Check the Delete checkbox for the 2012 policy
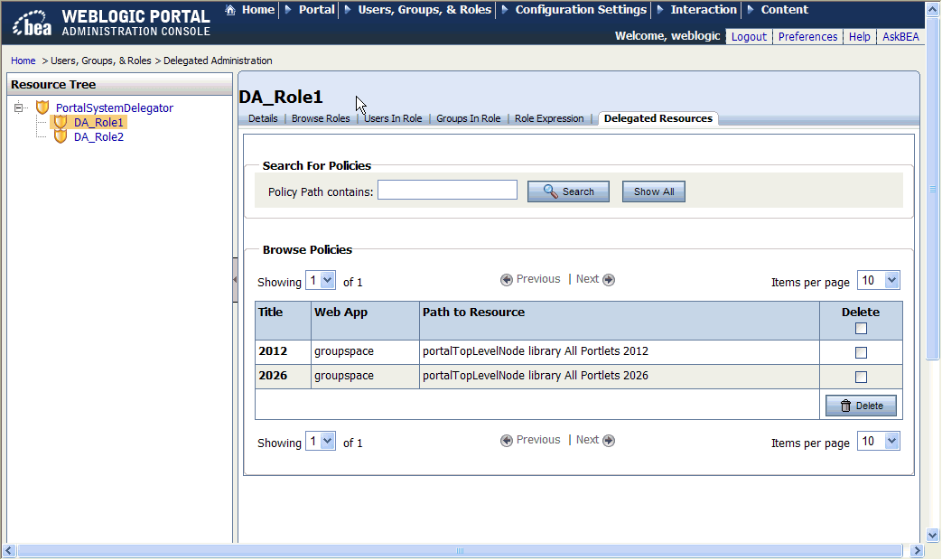The image size is (942, 560). point(861,352)
